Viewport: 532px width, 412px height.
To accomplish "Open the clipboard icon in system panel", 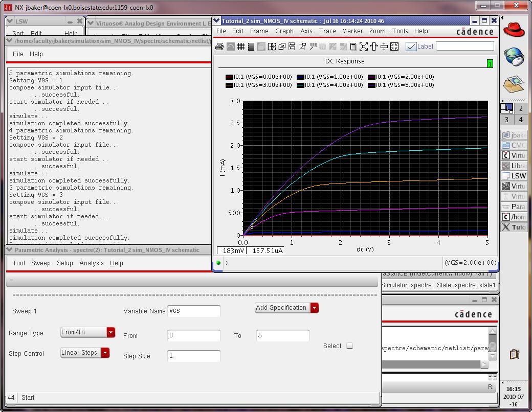I will pyautogui.click(x=515, y=354).
